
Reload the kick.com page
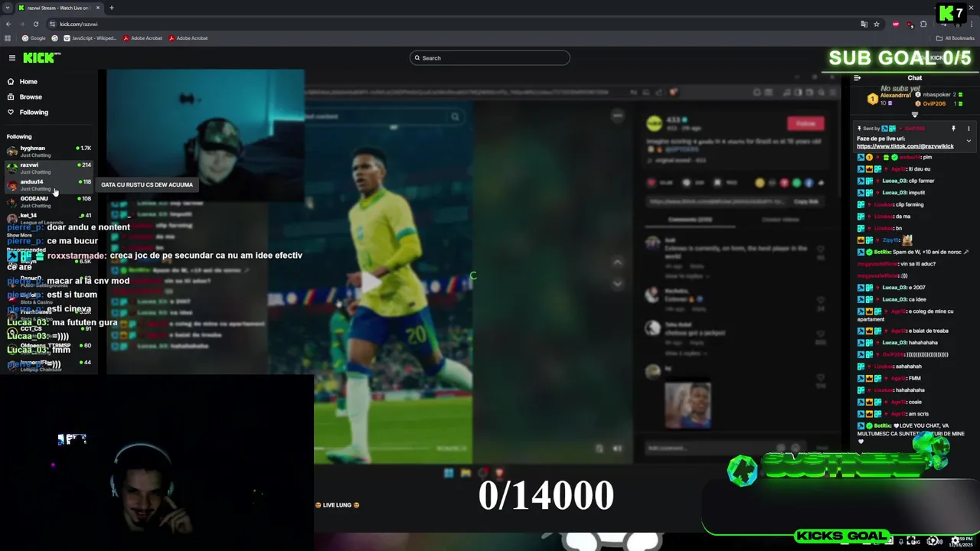[x=35, y=24]
